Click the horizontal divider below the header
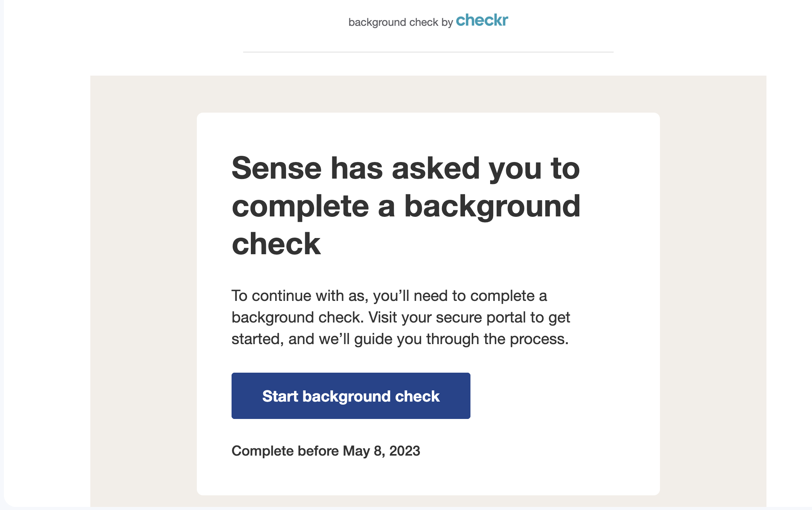812x510 pixels. (428, 52)
